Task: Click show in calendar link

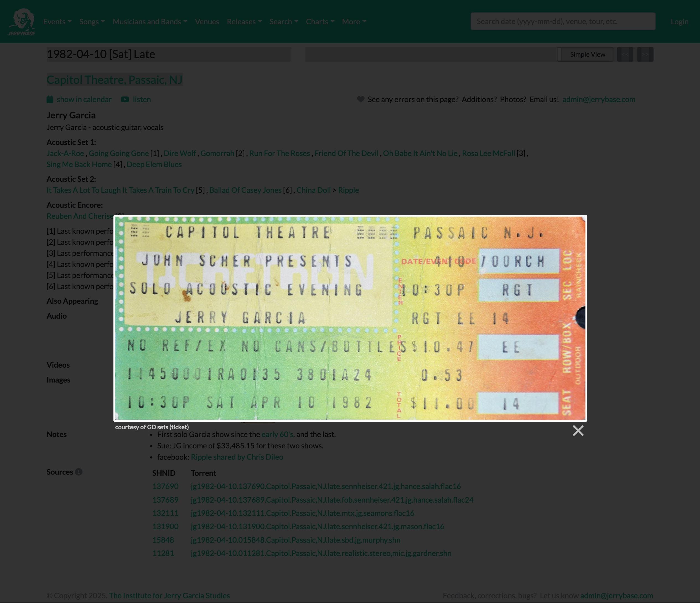Action: 84,99
